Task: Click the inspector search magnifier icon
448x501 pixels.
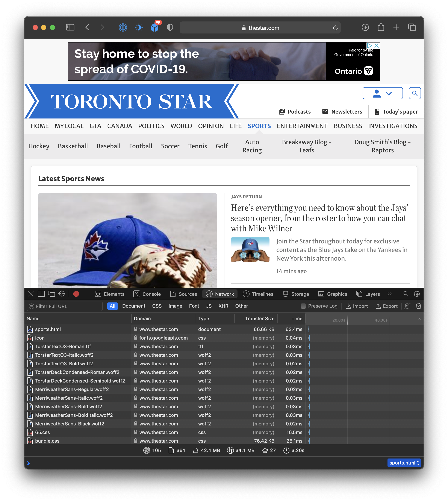Action: click(406, 294)
